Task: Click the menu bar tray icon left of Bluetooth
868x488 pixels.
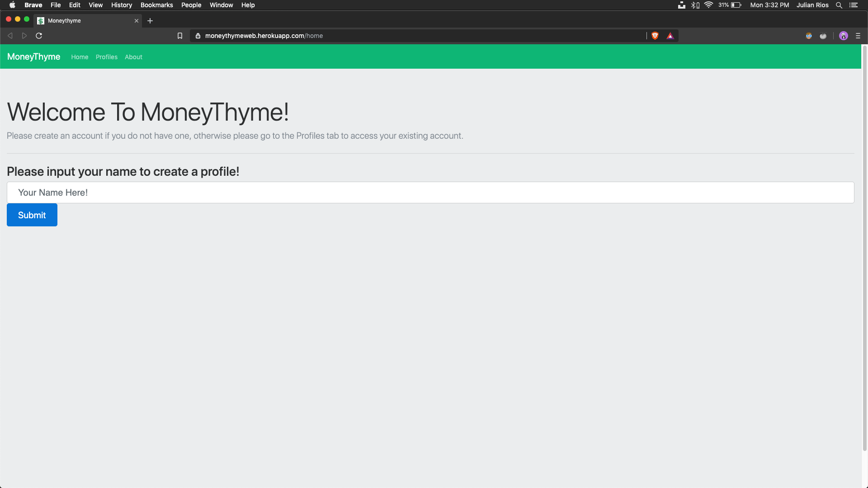Action: click(x=682, y=5)
